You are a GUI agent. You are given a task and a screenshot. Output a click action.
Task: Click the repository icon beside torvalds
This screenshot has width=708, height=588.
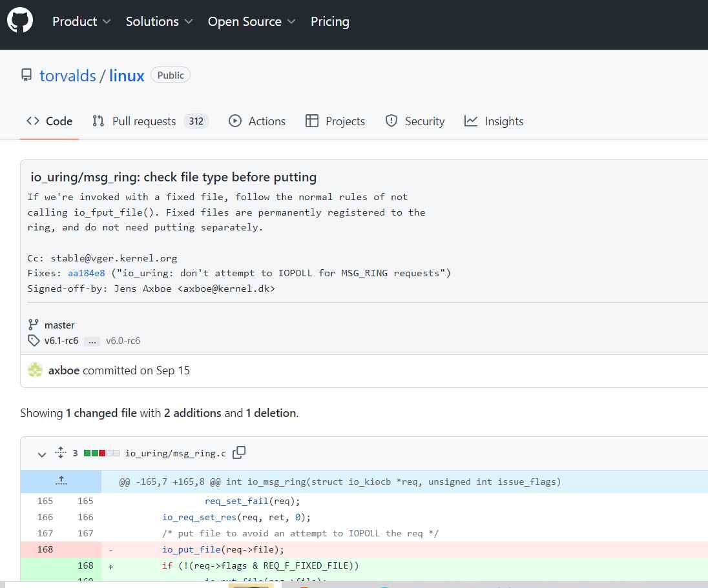coord(25,76)
